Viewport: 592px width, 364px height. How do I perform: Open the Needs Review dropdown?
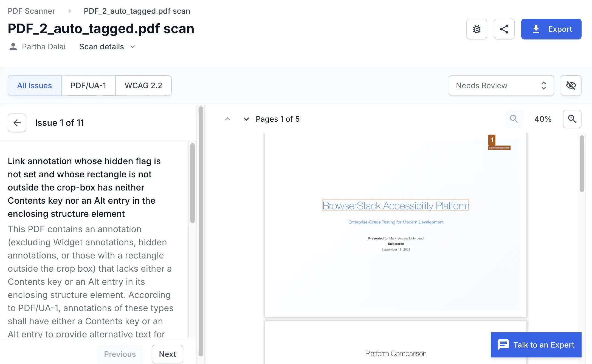[x=501, y=86]
